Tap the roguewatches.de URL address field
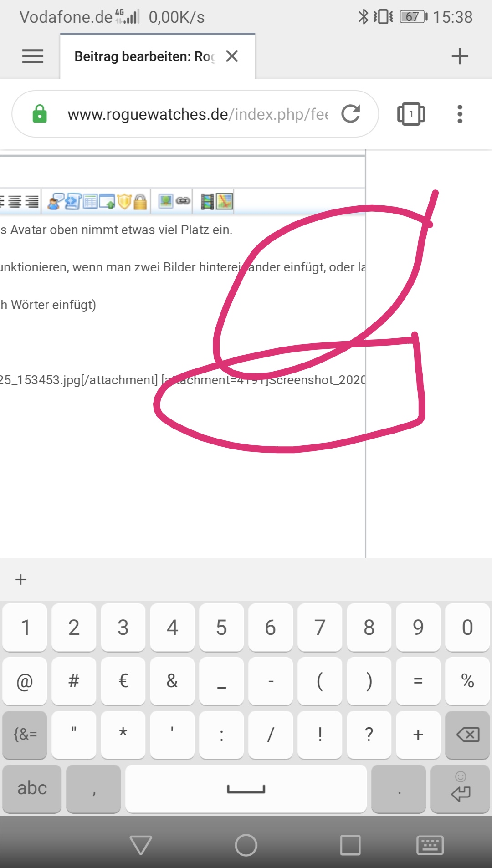 click(x=196, y=114)
